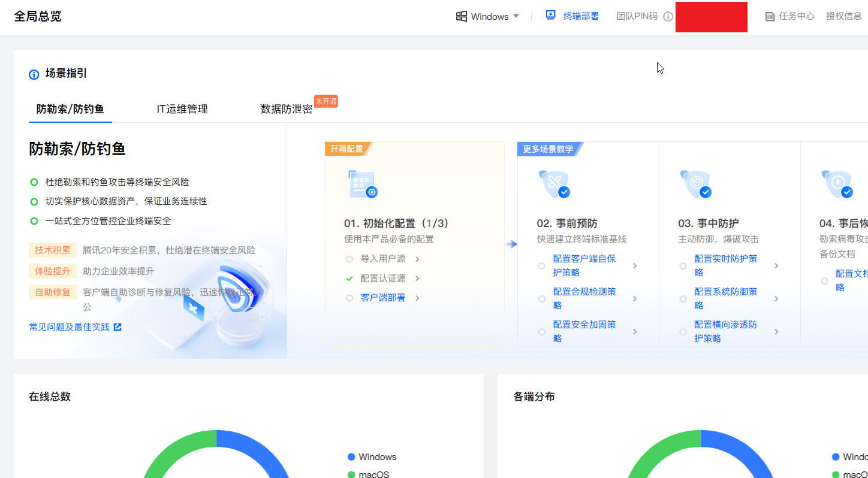Click the 02. 事前预防 heading
Screen dimensions: 868x478
(567, 223)
